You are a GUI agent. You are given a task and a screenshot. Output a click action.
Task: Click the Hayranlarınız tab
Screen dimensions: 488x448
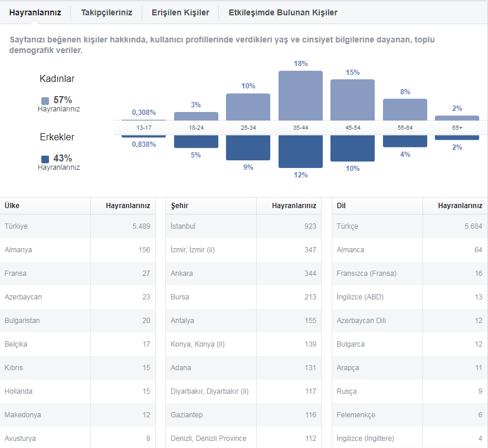coord(35,12)
